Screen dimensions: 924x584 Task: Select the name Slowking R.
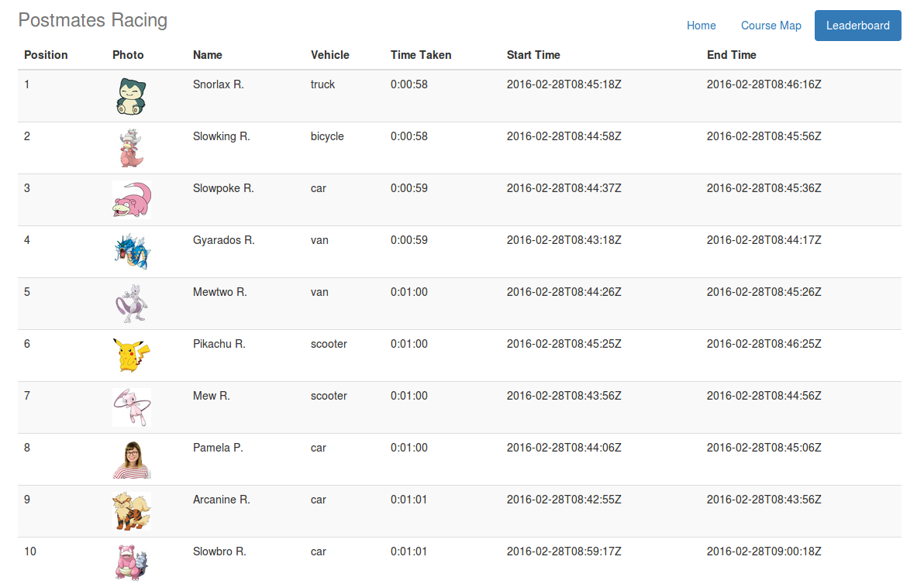tap(222, 136)
